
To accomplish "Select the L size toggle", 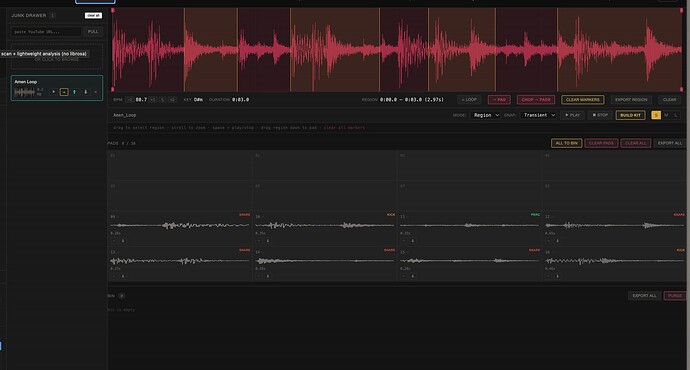I will coord(676,115).
